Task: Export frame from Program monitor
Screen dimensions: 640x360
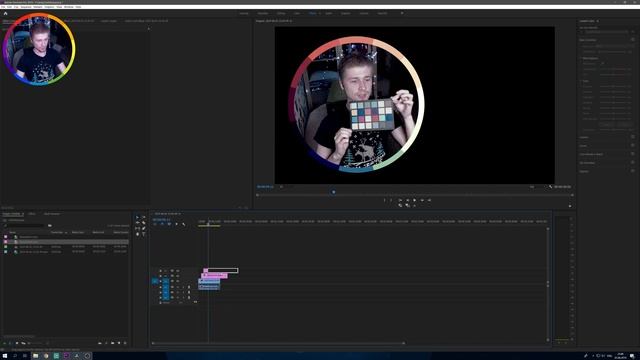Action: click(415, 206)
